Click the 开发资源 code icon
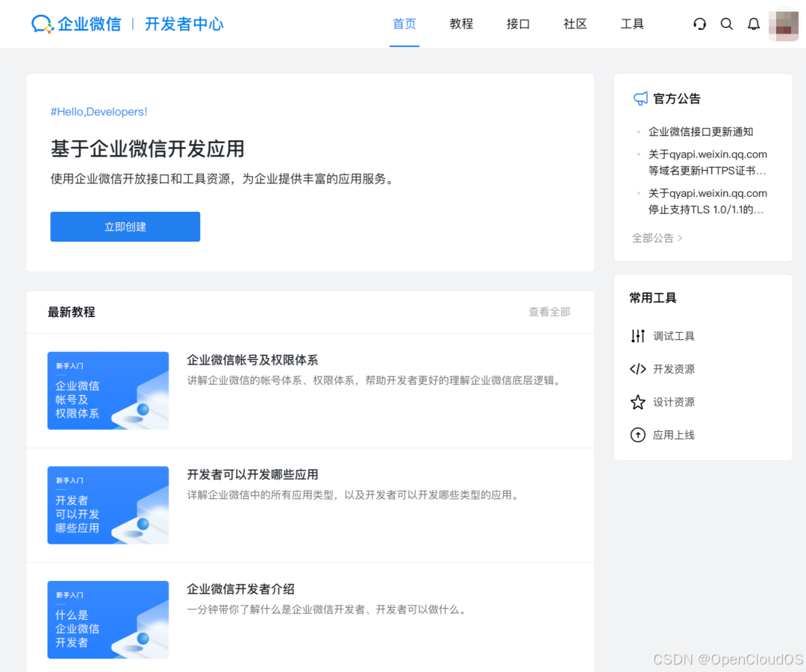The image size is (806, 672). tap(637, 368)
